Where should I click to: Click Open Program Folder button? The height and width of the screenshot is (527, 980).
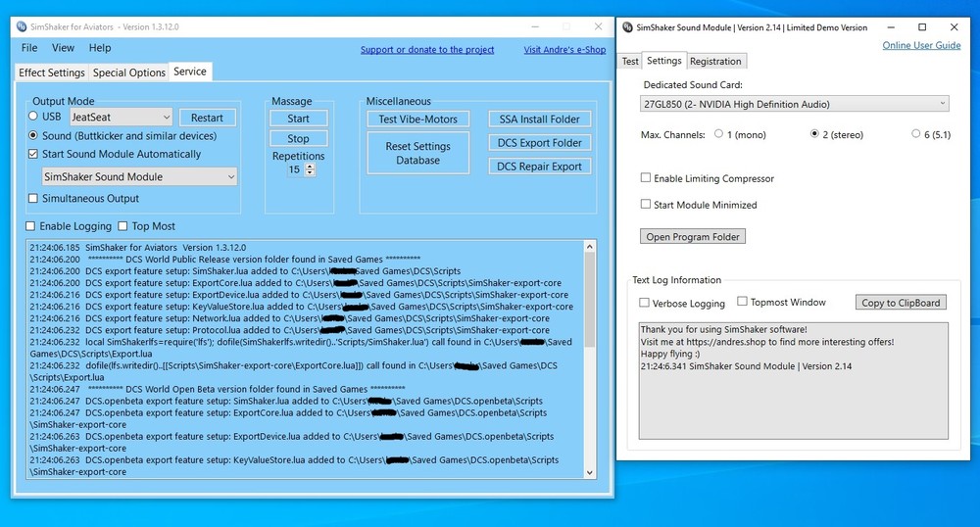pyautogui.click(x=693, y=237)
